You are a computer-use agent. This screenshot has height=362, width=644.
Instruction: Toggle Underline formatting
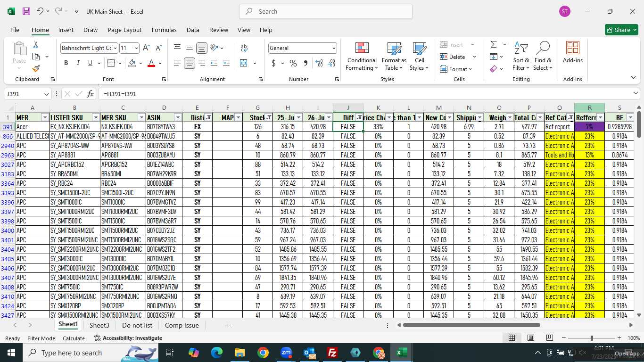[90, 63]
